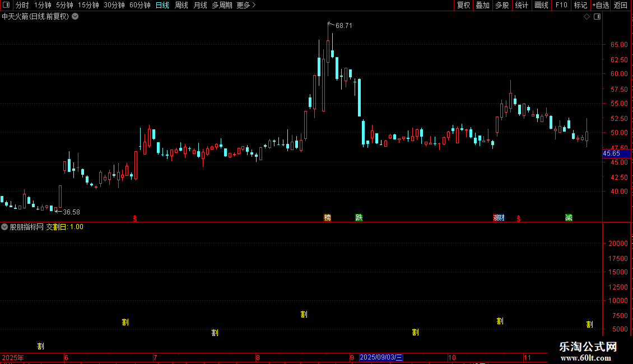Click the 割 marker in mid July
The height and width of the screenshot is (364, 633).
tap(215, 333)
